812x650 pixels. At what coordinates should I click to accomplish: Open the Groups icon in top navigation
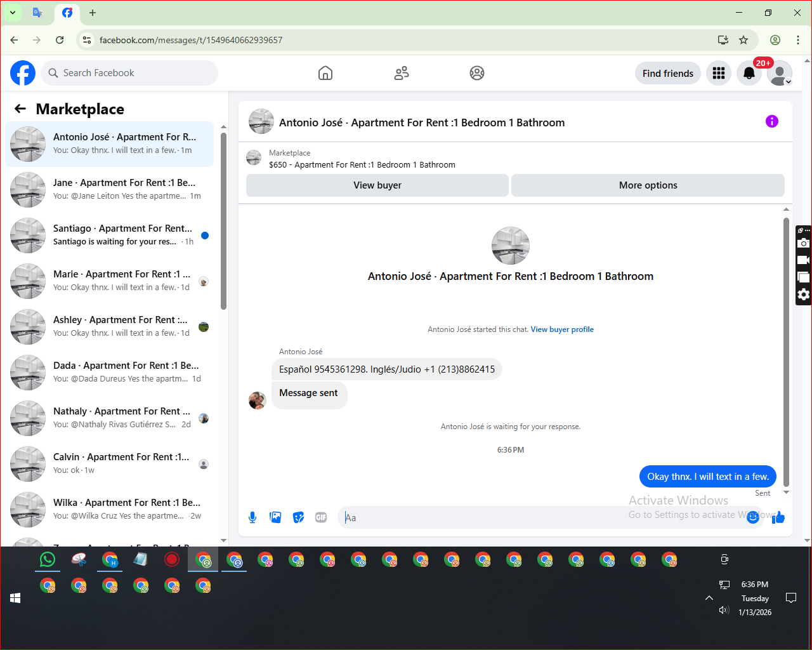point(477,73)
